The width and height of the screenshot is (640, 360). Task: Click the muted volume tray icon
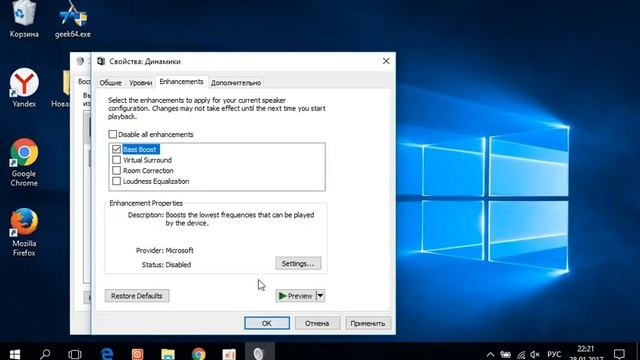click(535, 354)
